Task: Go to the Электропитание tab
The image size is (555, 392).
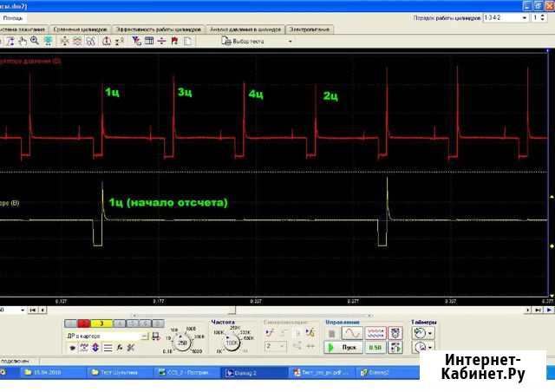Action: point(310,29)
